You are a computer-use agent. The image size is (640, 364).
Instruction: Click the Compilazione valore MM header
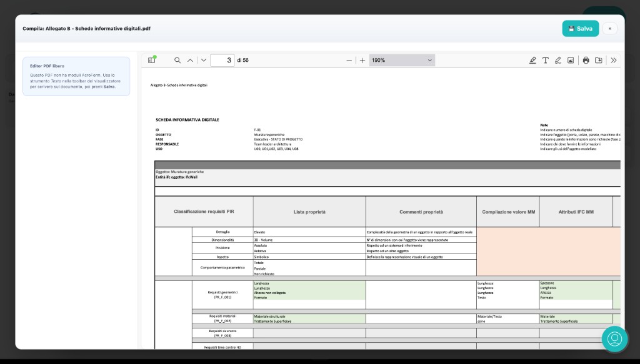pos(508,212)
